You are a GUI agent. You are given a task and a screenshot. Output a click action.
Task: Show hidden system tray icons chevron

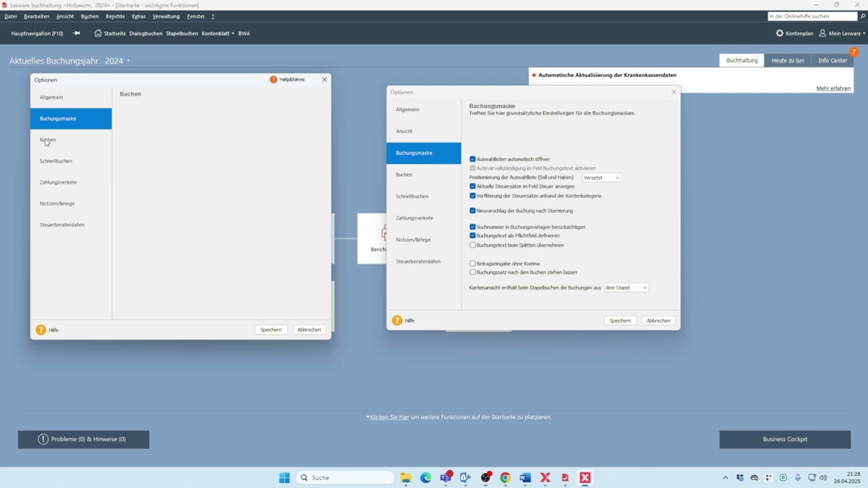click(725, 478)
